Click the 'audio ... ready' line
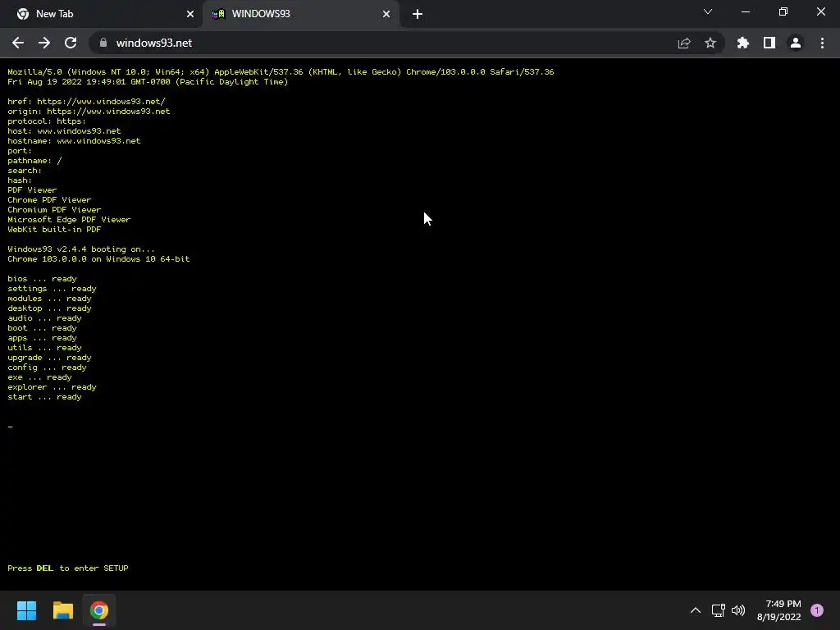 click(44, 317)
